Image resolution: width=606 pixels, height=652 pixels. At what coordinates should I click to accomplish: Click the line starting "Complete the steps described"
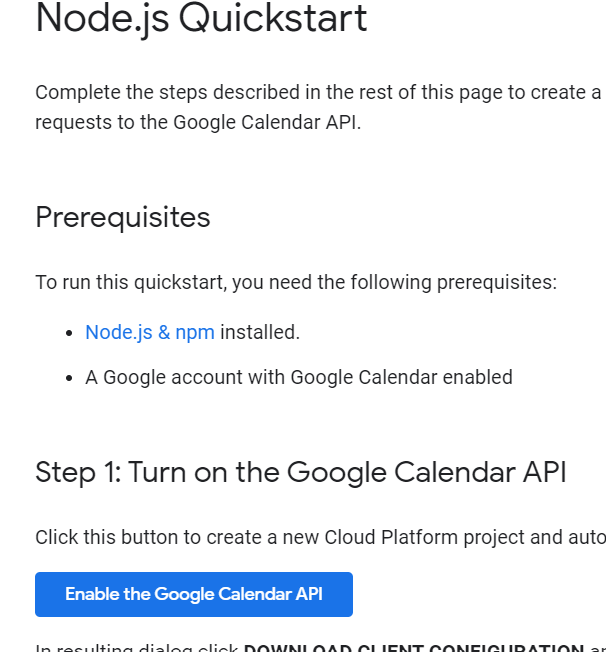(x=318, y=93)
